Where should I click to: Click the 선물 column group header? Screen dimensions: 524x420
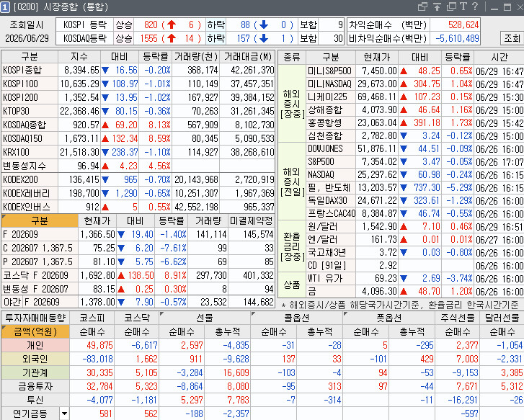(x=205, y=318)
